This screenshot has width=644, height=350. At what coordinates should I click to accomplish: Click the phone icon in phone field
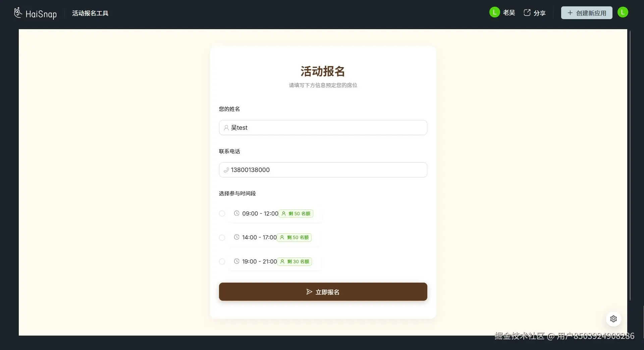(226, 170)
